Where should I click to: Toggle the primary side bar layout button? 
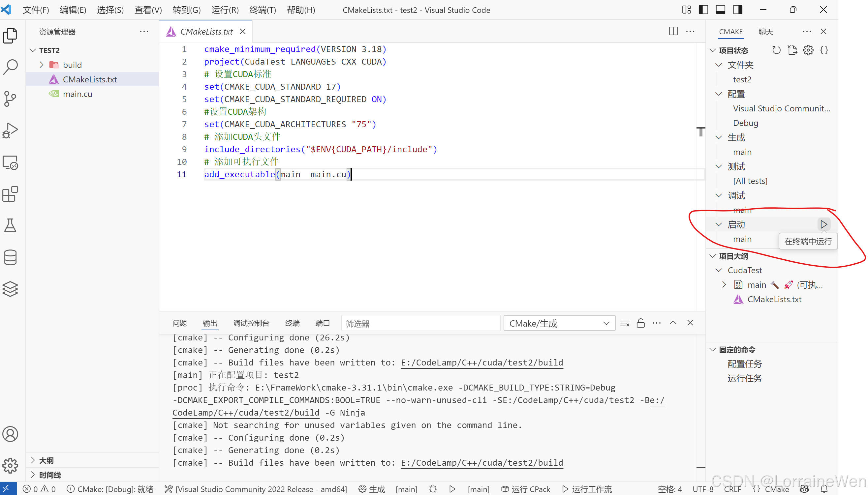[x=703, y=10]
